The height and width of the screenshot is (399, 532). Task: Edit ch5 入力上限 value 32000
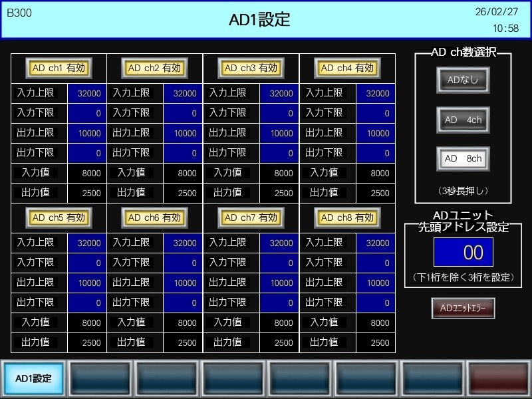pos(87,243)
